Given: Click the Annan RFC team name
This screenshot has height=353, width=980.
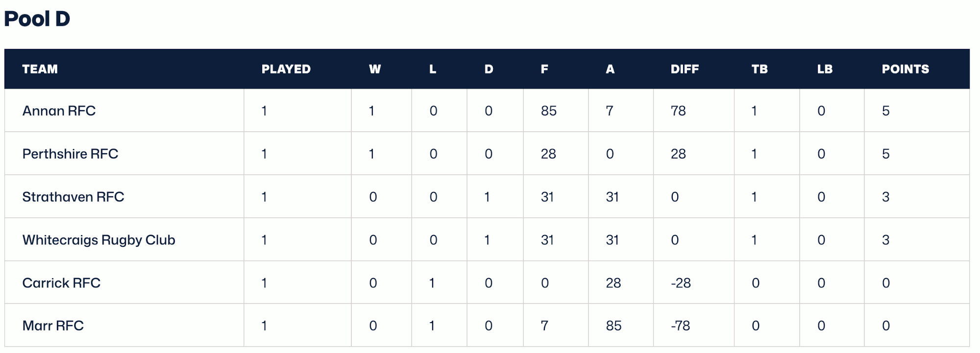Looking at the screenshot, I should pos(59,111).
